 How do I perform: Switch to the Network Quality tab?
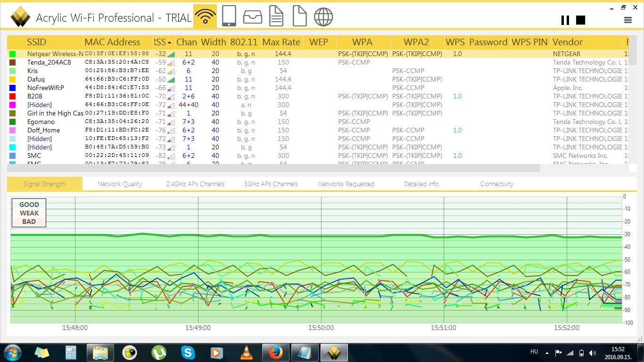click(x=120, y=184)
